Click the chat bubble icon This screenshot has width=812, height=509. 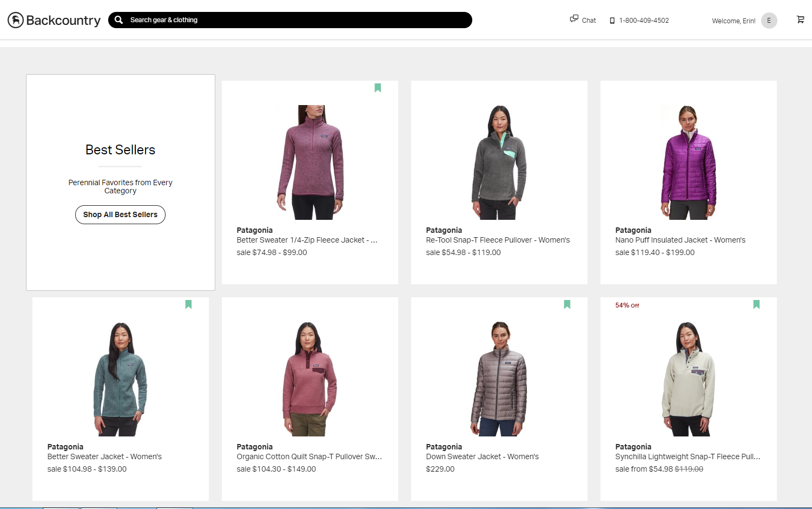coord(574,19)
